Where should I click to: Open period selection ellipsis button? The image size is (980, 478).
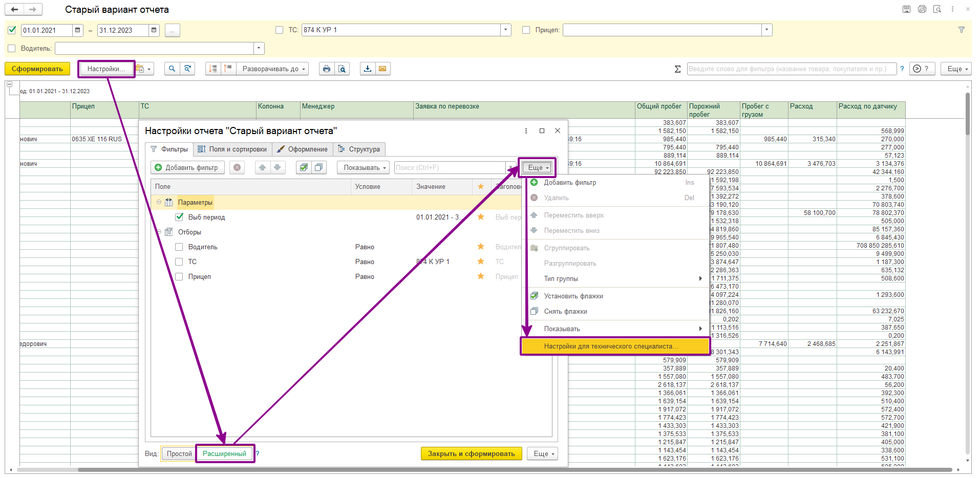173,30
